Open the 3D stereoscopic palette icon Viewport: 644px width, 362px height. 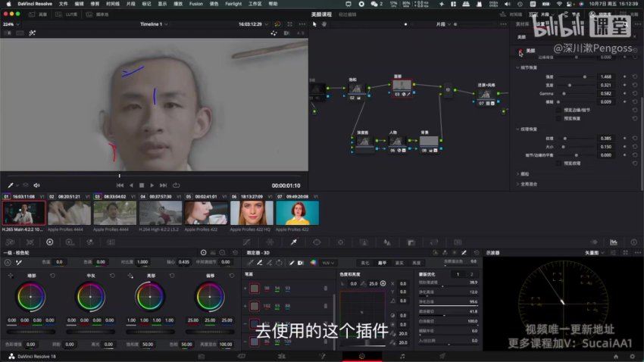click(x=458, y=242)
